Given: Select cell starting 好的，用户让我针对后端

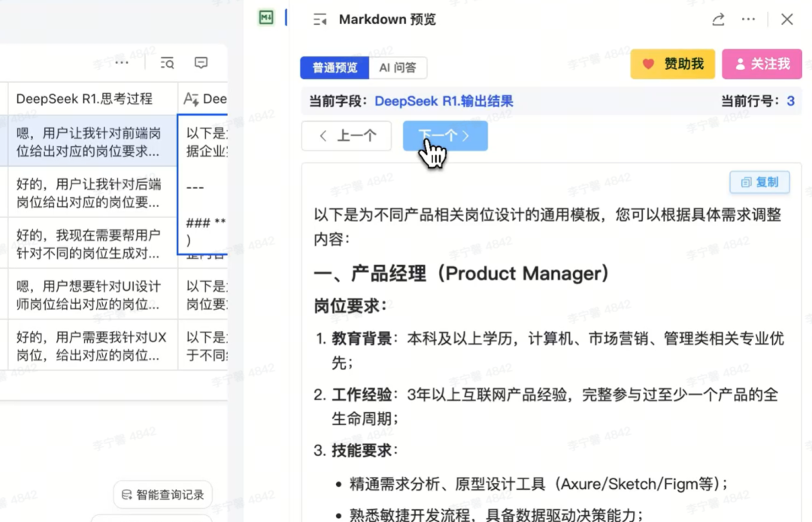Looking at the screenshot, I should (x=92, y=192).
